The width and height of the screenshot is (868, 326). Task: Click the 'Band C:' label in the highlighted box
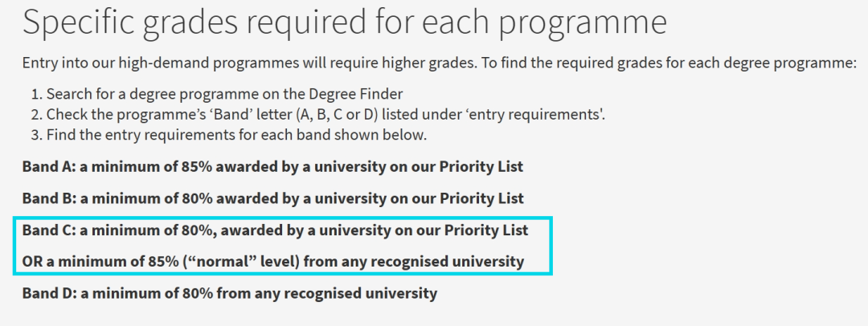pos(49,230)
